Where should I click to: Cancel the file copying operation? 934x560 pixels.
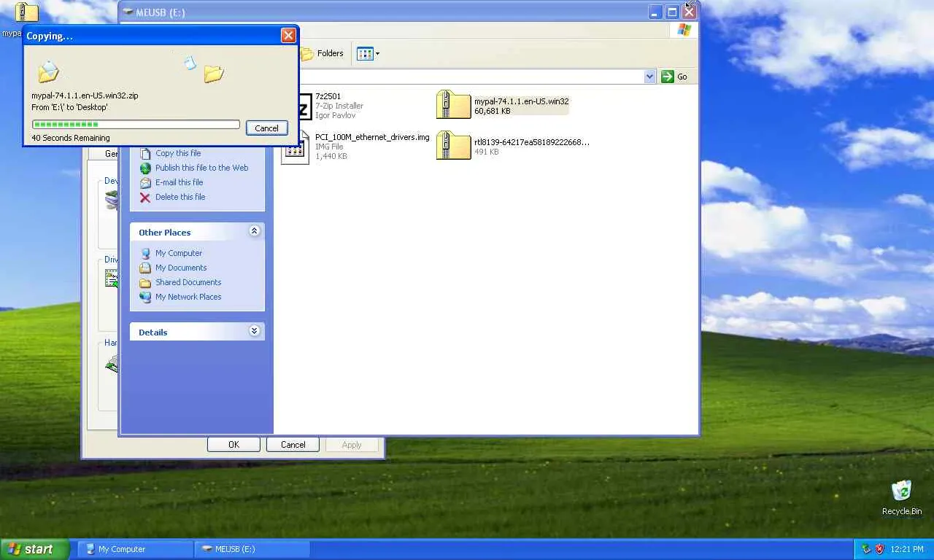266,128
